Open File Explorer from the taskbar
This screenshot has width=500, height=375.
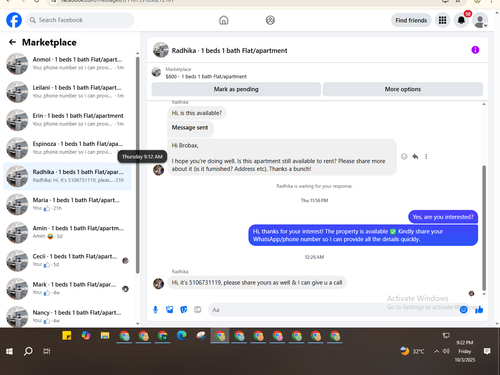[105, 335]
